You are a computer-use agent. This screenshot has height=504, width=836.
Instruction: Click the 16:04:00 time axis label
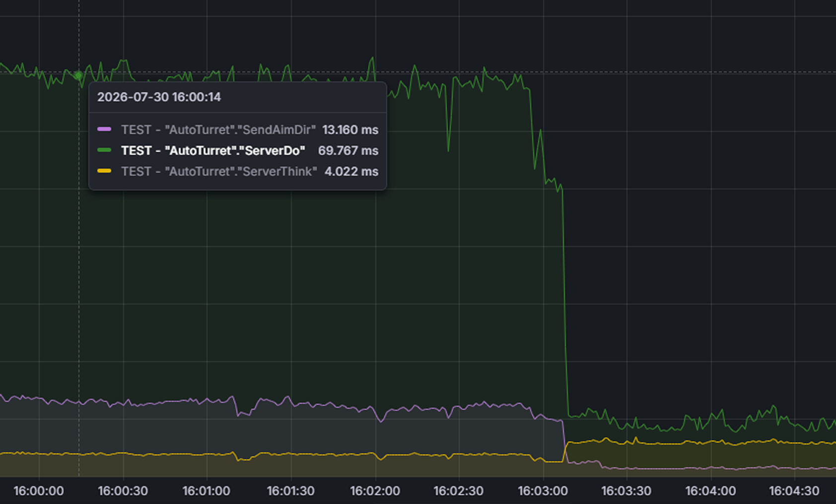point(710,491)
